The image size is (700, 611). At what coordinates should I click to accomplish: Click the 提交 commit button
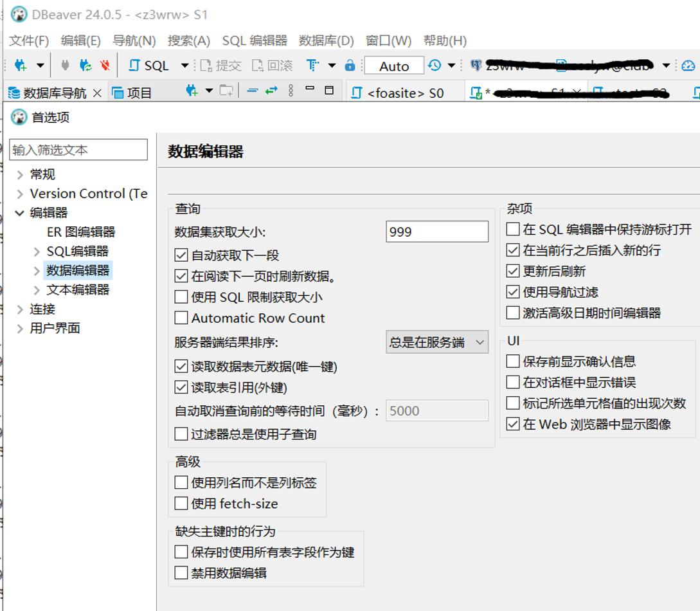(220, 66)
